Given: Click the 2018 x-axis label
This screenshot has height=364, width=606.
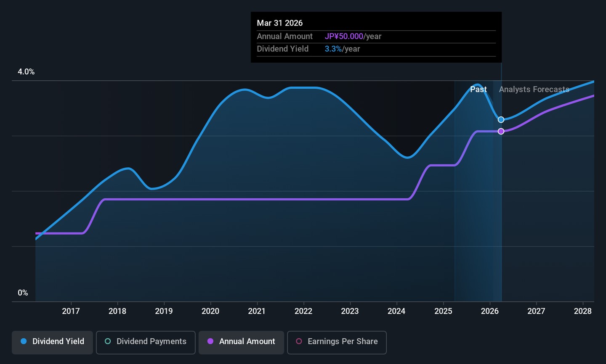Looking at the screenshot, I should pos(117,311).
